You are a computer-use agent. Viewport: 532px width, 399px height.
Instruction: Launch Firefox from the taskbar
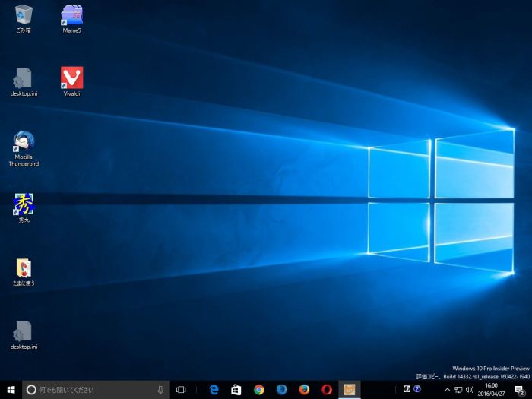click(304, 389)
